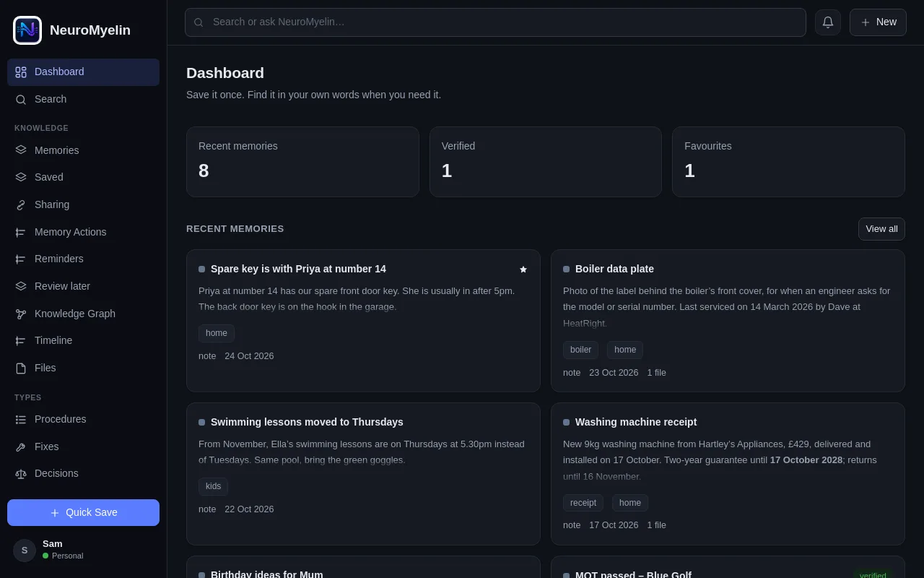Click the 'receipt' tag
The width and height of the screenshot is (924, 578).
[x=583, y=504]
